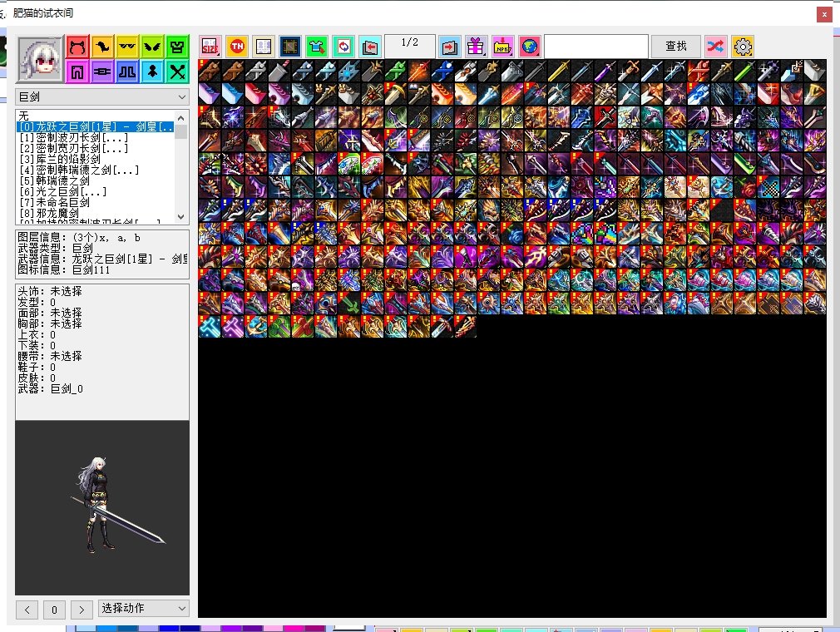Image resolution: width=840 pixels, height=632 pixels.
Task: Click the 1/2 page indicator box
Action: point(410,47)
